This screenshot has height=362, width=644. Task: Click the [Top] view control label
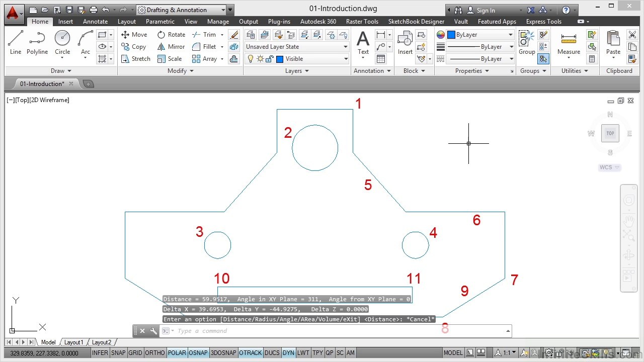pyautogui.click(x=22, y=100)
